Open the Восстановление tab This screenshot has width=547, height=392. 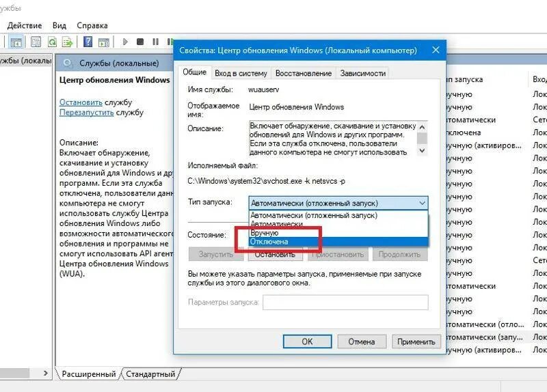[x=304, y=73]
